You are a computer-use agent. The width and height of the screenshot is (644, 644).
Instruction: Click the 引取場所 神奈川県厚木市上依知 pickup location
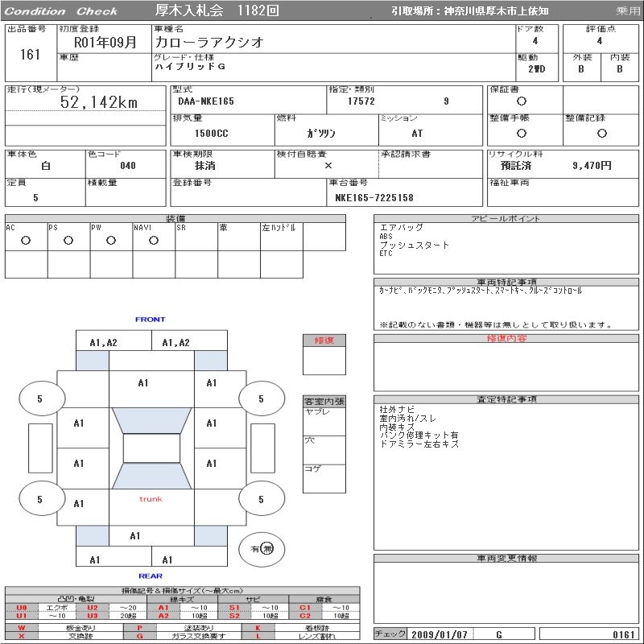tap(469, 11)
